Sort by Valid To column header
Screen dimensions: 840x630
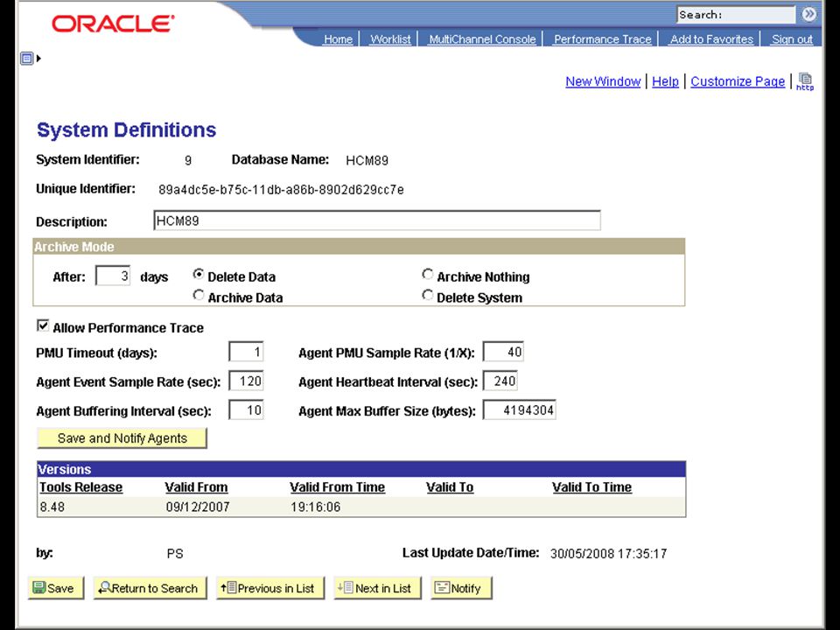[450, 487]
